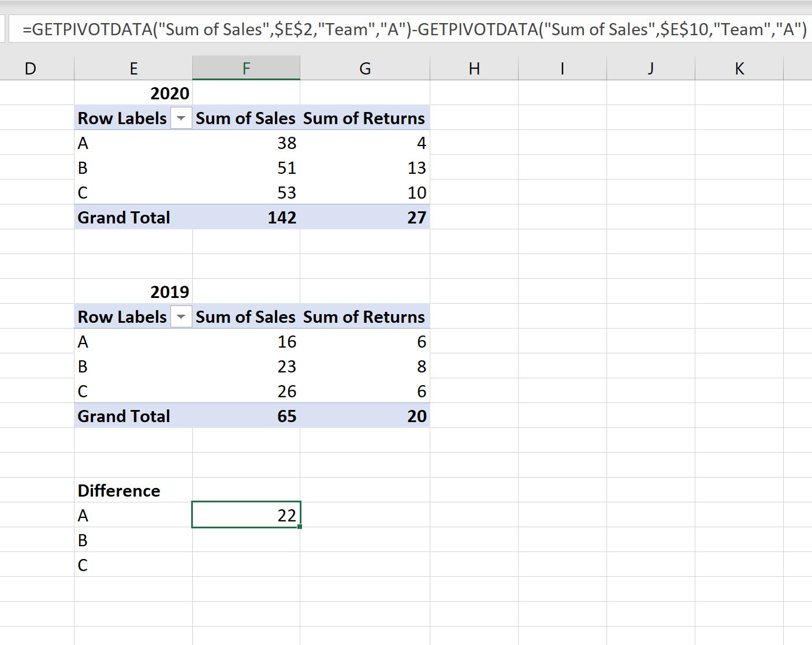
Task: Click the Sum of Sales header in 2020 pivot
Action: pos(245,118)
